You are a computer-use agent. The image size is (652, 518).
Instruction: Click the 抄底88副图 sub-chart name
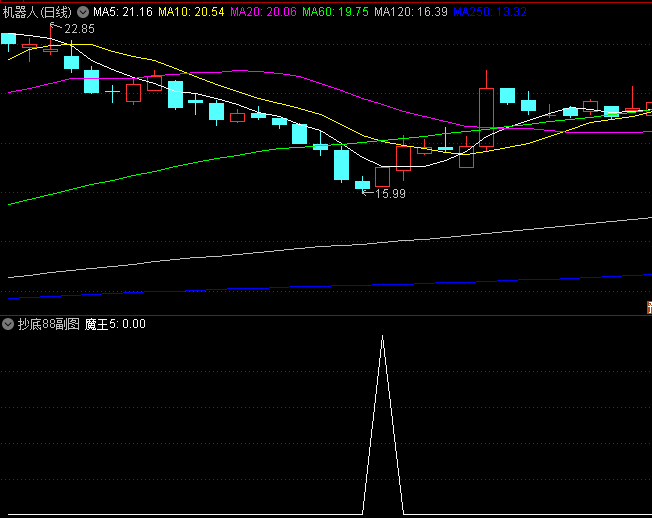49,324
